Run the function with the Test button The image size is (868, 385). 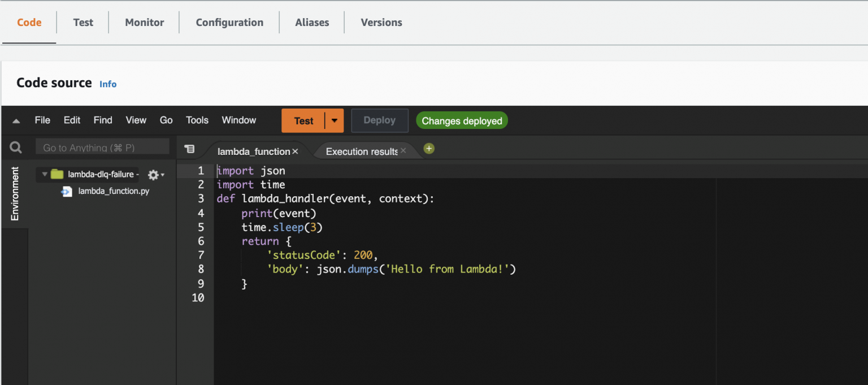click(304, 120)
